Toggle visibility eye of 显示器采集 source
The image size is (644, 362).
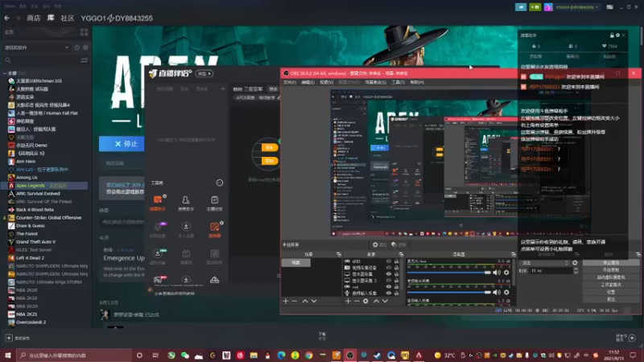pyautogui.click(x=389, y=274)
